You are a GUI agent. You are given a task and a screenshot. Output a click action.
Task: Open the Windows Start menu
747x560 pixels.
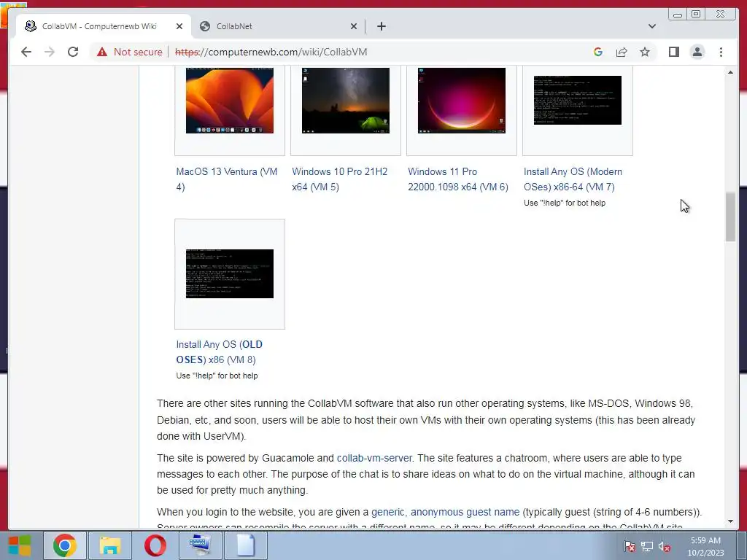tap(20, 545)
